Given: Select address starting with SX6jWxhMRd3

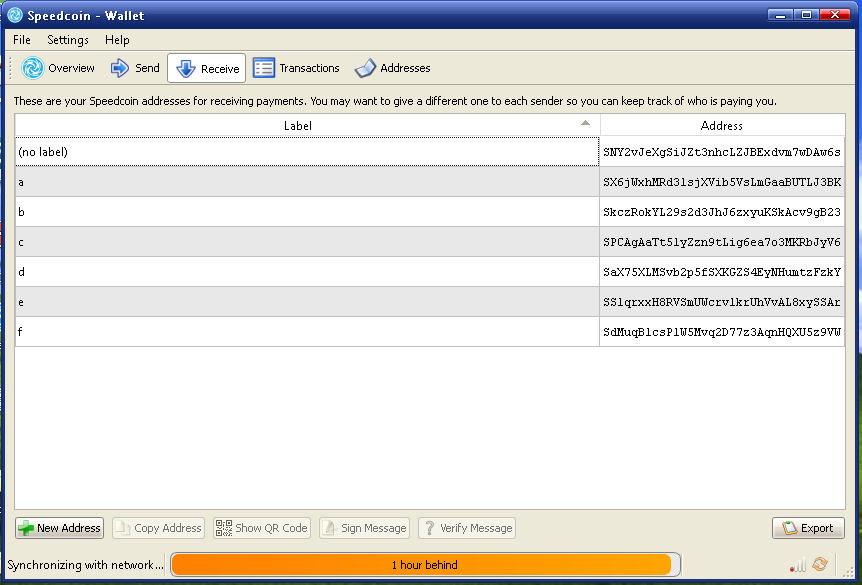Looking at the screenshot, I should [722, 182].
